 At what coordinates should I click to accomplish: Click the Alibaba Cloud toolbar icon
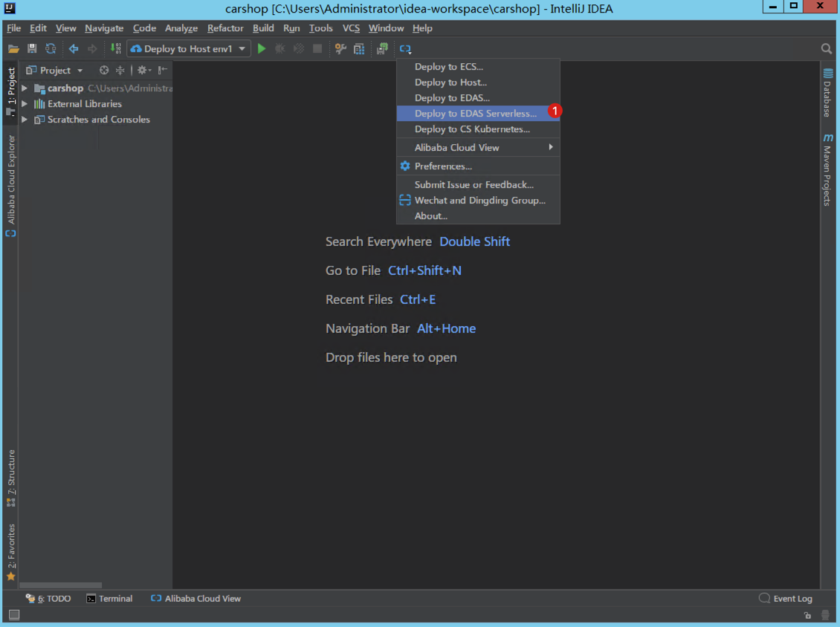point(406,49)
